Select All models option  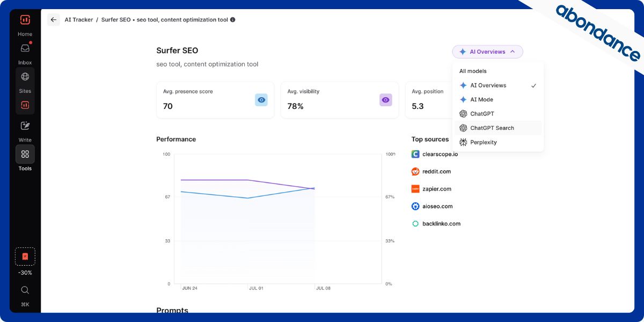(473, 71)
